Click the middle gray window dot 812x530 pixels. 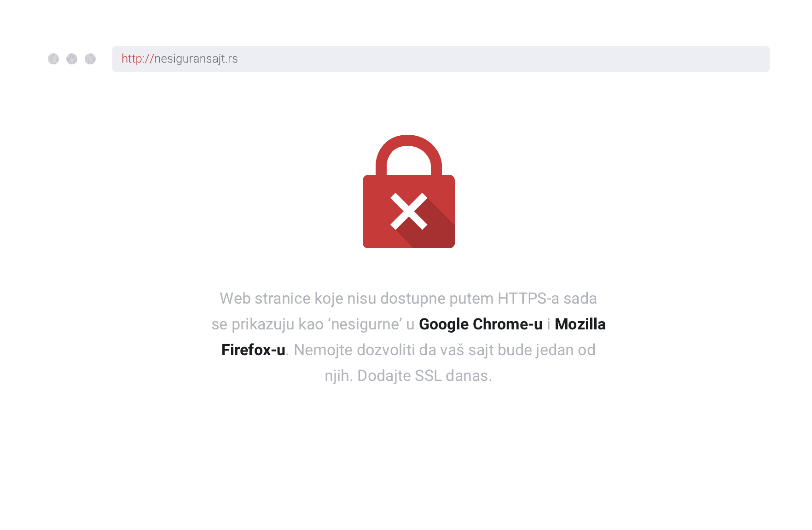click(x=72, y=59)
